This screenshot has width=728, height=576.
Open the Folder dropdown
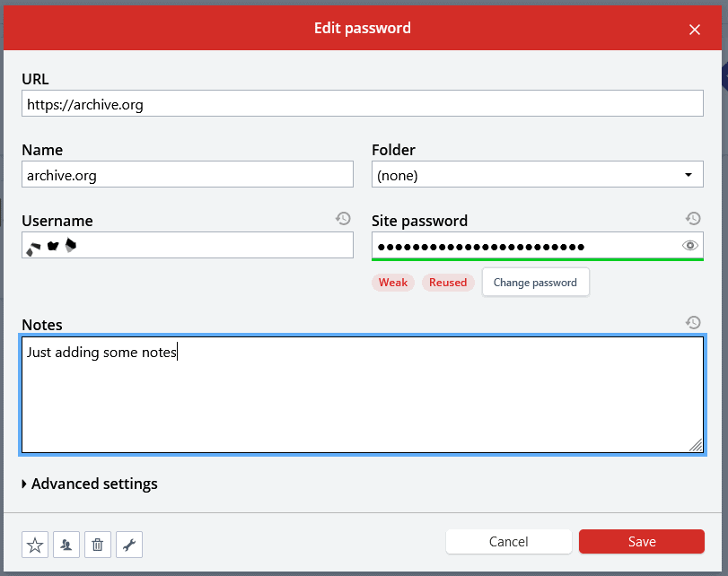coord(537,175)
